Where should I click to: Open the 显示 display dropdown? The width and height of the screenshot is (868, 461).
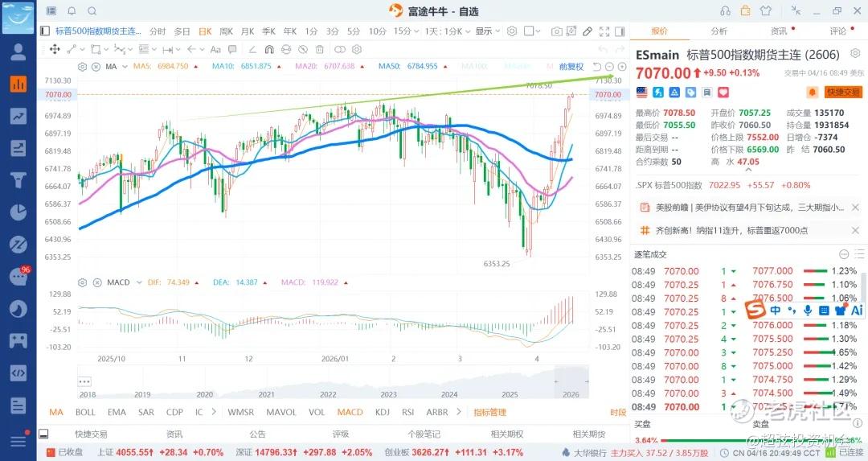point(488,31)
